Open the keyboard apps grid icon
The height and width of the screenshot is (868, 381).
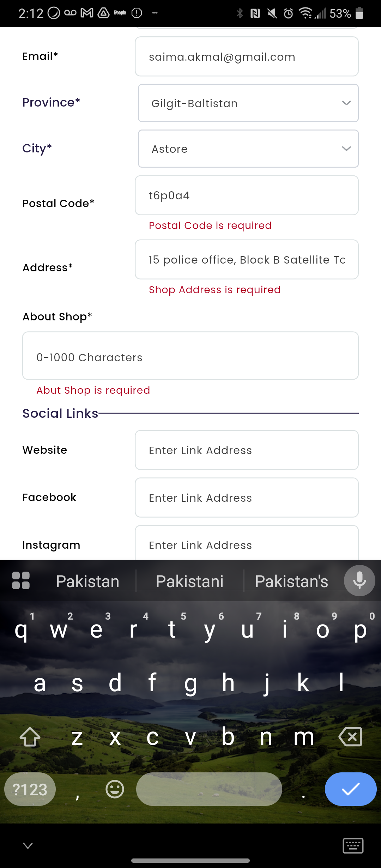[21, 581]
